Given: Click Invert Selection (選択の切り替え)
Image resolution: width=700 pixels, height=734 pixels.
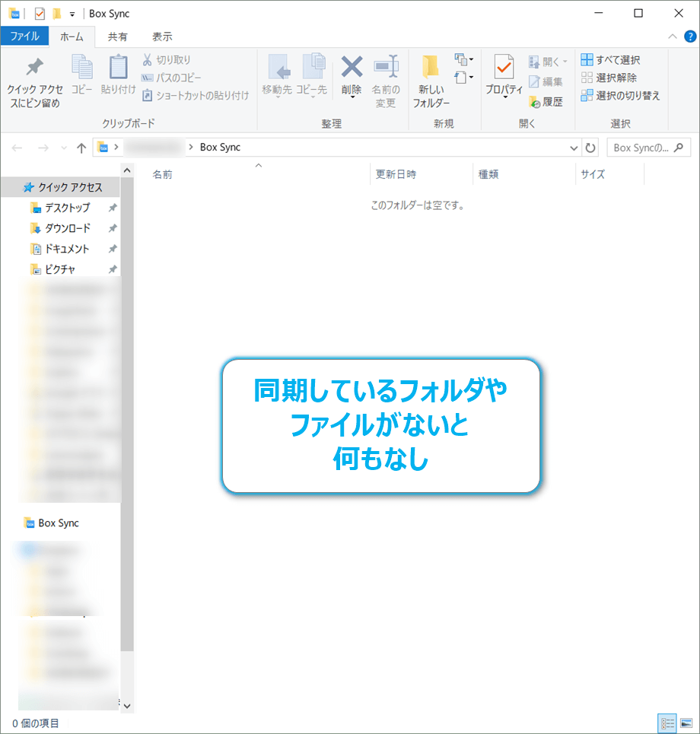Looking at the screenshot, I should click(587, 96).
